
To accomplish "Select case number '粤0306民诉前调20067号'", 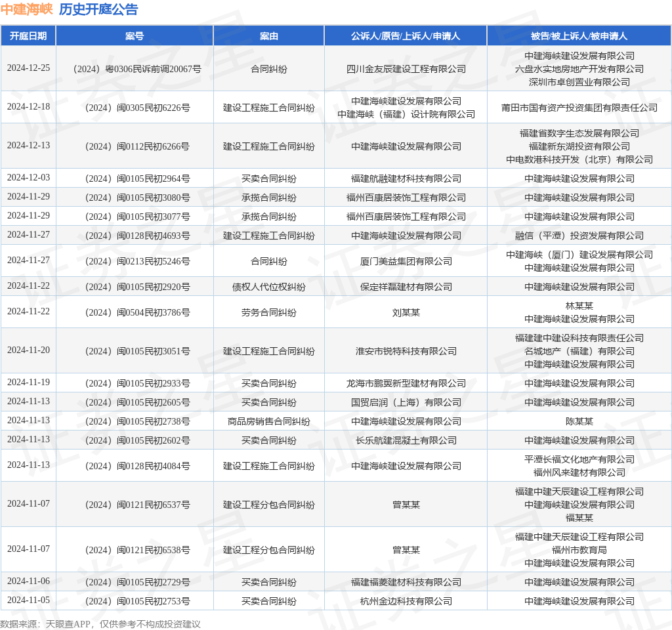I will tap(153, 69).
